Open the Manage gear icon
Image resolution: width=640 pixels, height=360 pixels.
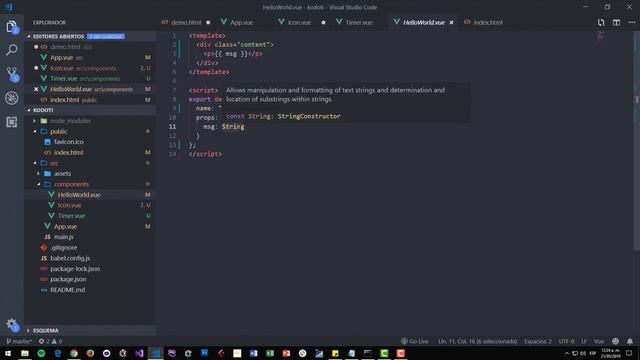tap(12, 324)
